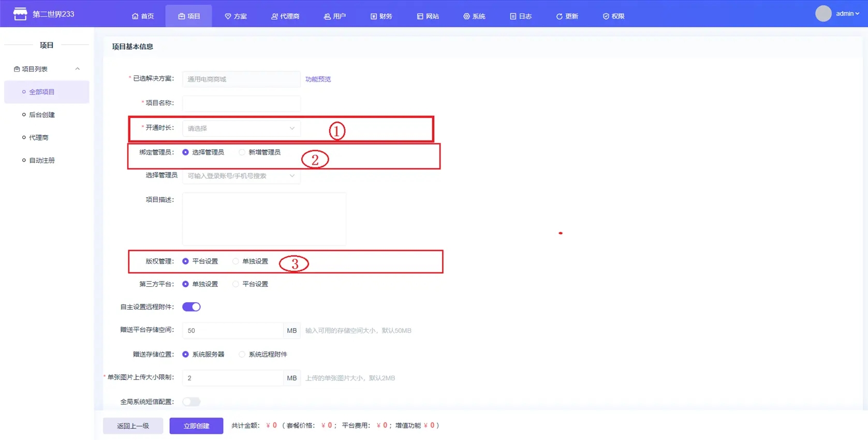The height and width of the screenshot is (440, 868).
Task: Open the 功能预览 link
Action: (318, 79)
